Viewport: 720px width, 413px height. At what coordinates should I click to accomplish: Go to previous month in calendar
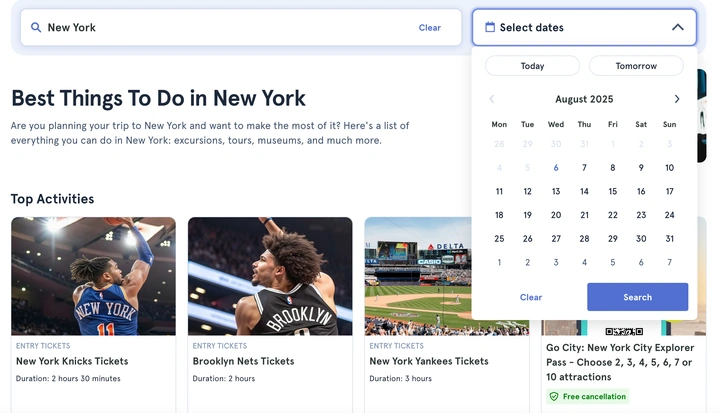pos(491,99)
